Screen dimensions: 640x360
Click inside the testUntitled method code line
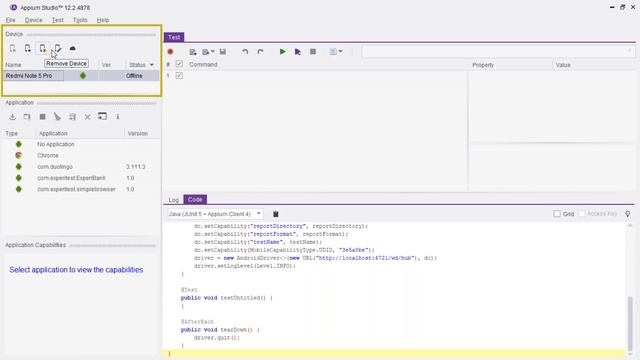227,298
